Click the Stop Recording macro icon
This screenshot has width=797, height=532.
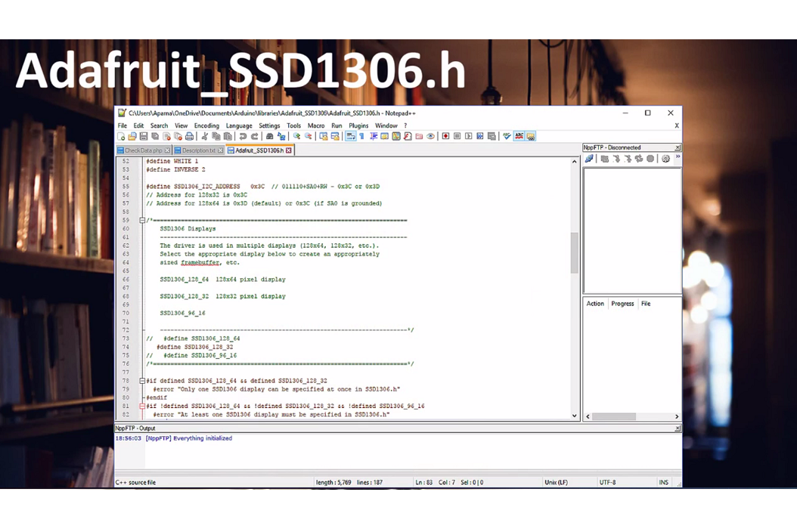(457, 136)
